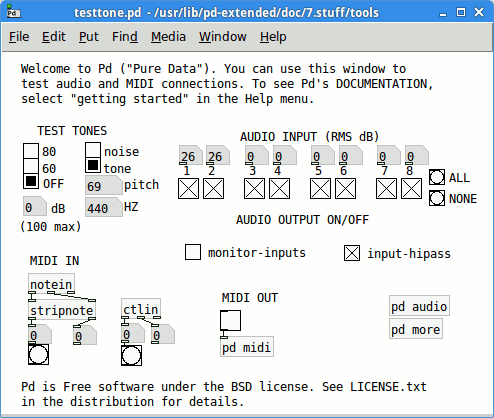494x418 pixels.
Task: Click the 'MIDI IN' label
Action: (x=55, y=261)
